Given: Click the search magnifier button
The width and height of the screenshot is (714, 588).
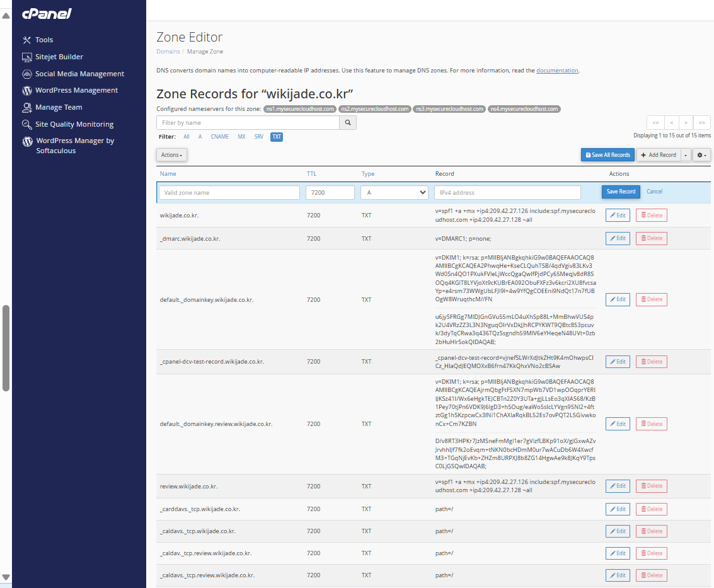Looking at the screenshot, I should (x=348, y=122).
